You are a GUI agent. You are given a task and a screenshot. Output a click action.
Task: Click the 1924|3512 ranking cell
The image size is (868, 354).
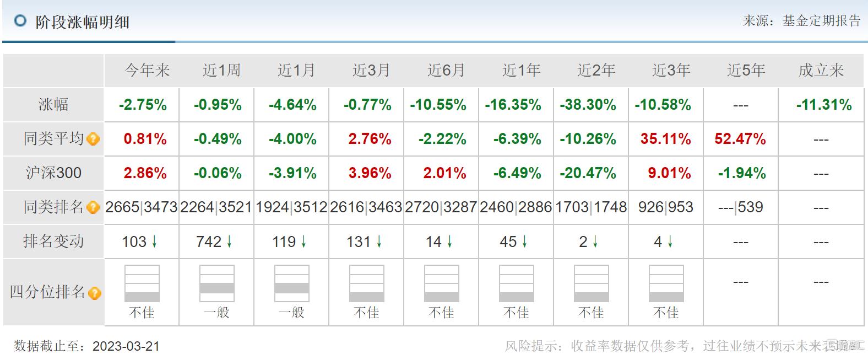pyautogui.click(x=291, y=207)
